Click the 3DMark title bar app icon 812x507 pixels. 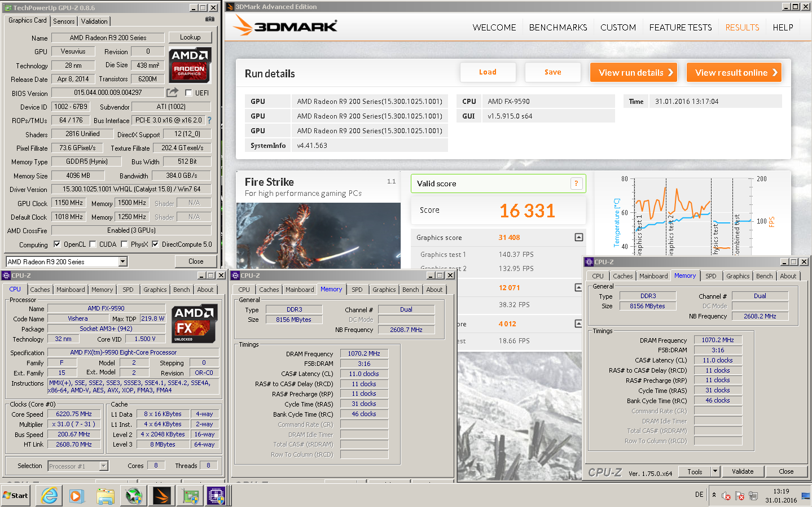tap(230, 7)
